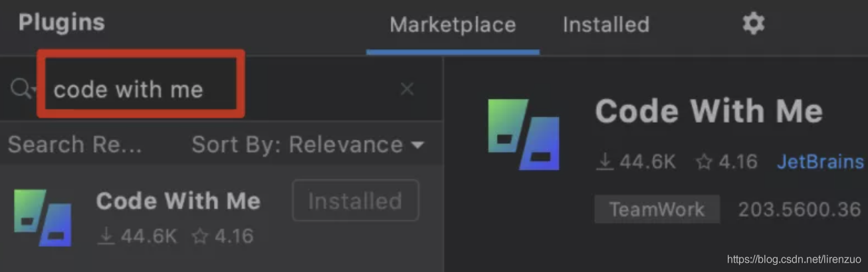
Task: Click large Code With Me logo in details
Action: coord(523,134)
